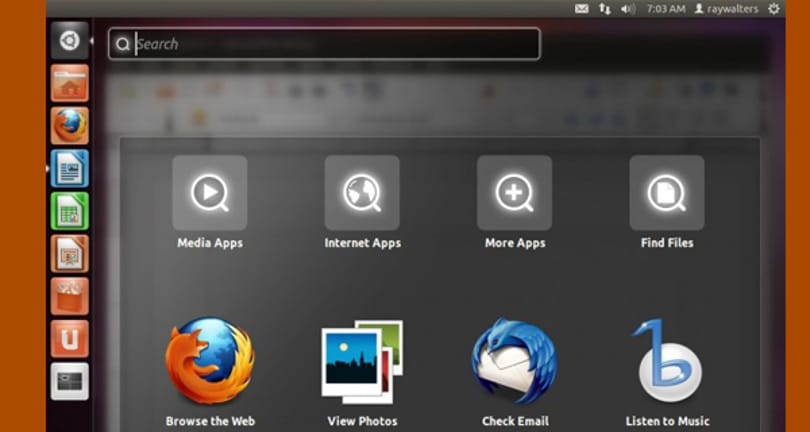Click the Check Email label
Viewport: 810px width, 432px height.
515,421
